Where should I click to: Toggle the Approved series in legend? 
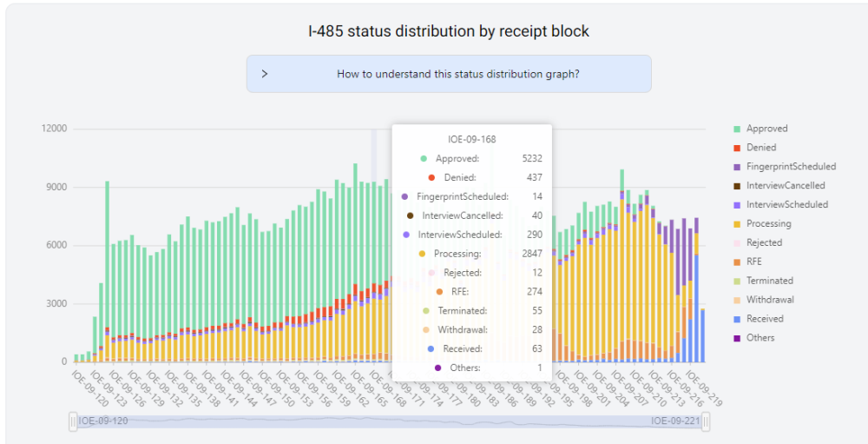(766, 129)
